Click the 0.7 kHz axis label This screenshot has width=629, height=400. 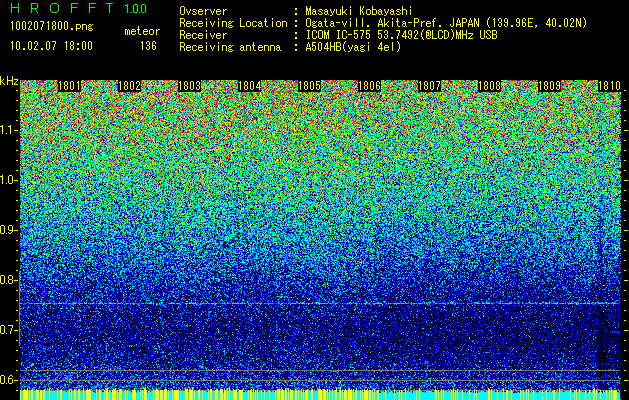coord(8,330)
